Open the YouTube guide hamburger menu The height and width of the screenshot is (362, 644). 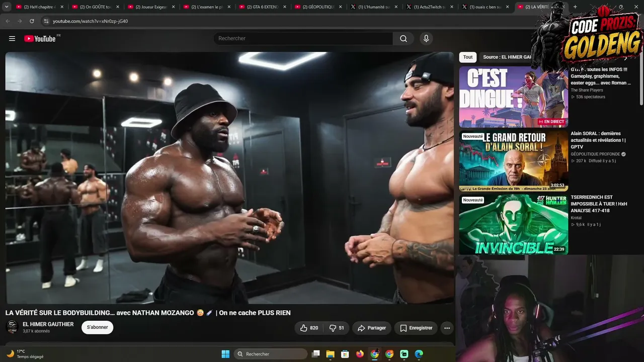[12, 39]
